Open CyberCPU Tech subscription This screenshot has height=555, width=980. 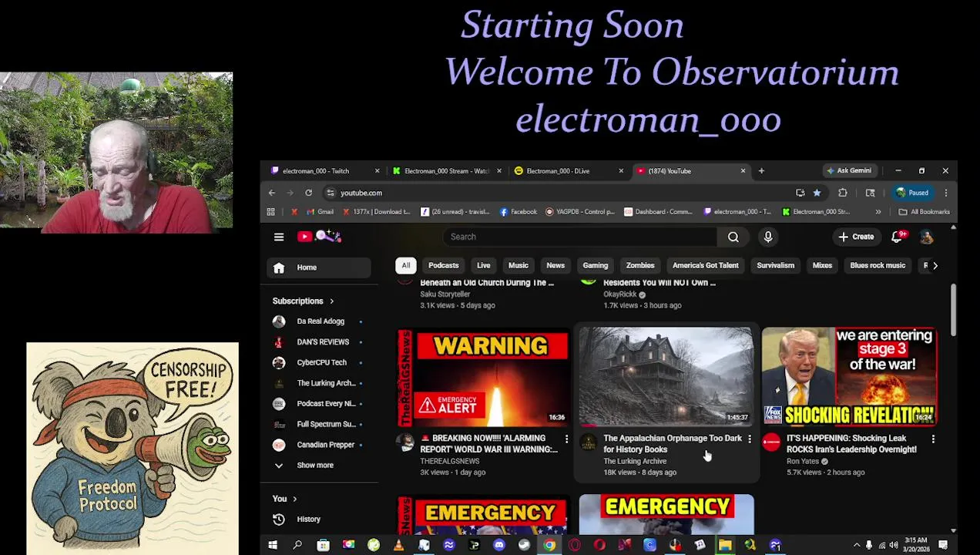tap(319, 362)
